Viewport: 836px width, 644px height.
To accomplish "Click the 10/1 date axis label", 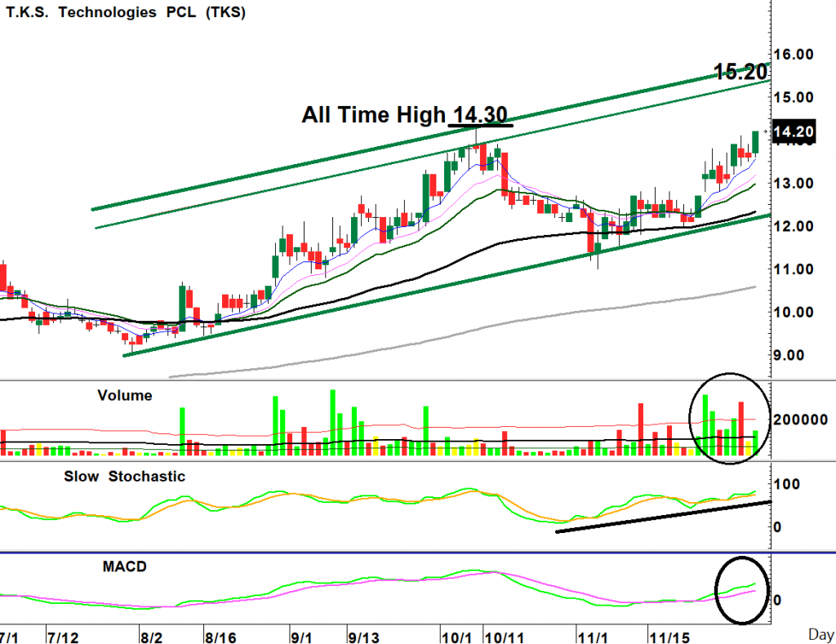I will tap(457, 637).
